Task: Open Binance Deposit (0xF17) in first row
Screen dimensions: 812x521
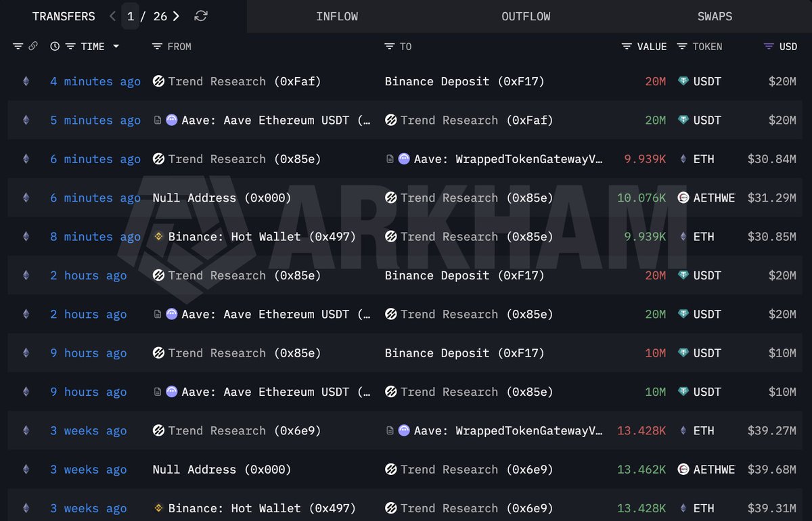Action: [465, 81]
